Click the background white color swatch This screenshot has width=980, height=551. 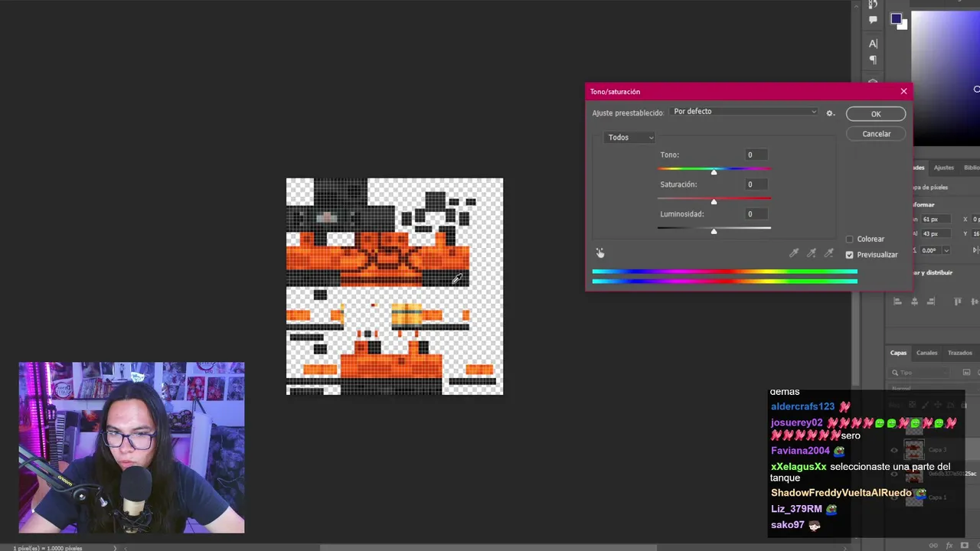point(904,26)
